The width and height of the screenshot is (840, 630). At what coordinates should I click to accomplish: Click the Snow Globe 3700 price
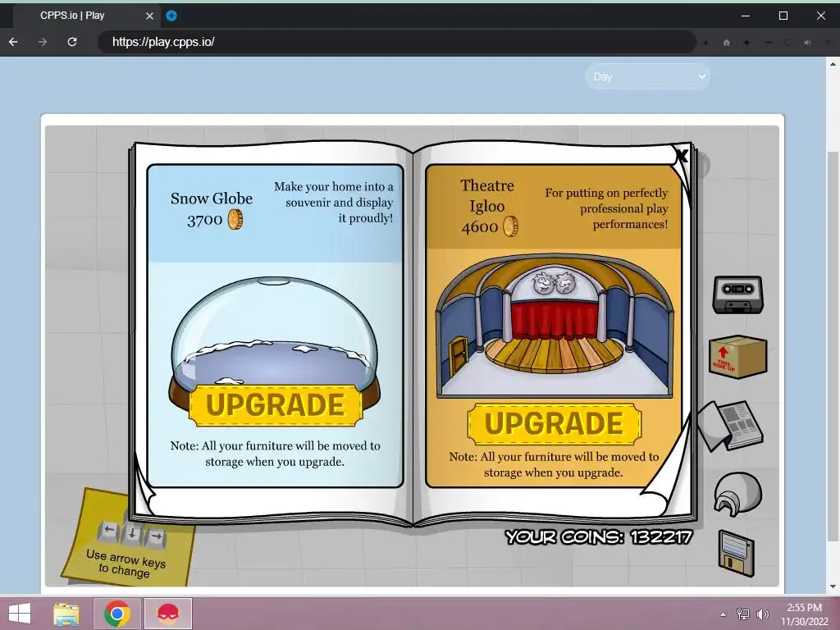tap(214, 220)
